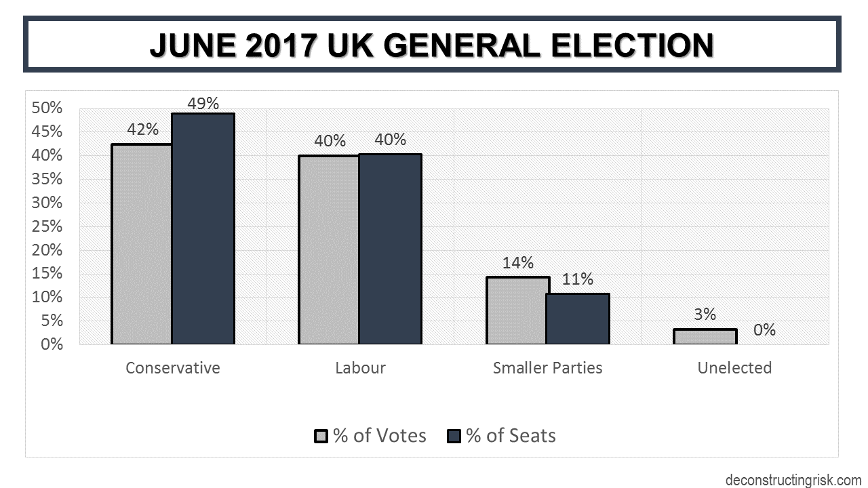Open the deconstructingrisk.com link
The image size is (868, 488).
pos(793,480)
